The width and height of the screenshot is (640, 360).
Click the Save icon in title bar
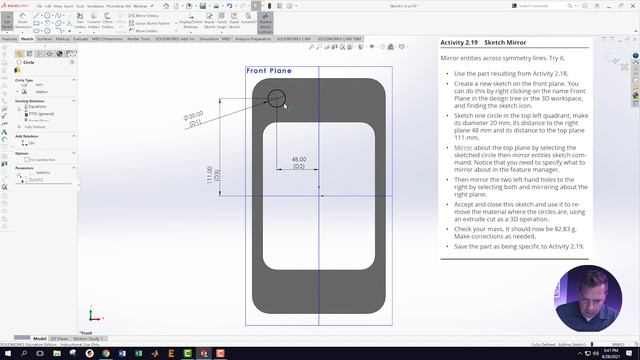click(x=203, y=6)
